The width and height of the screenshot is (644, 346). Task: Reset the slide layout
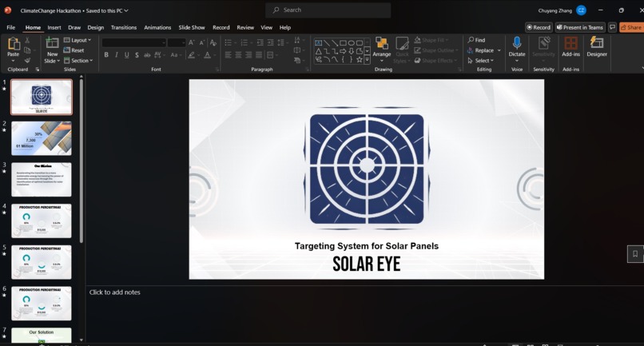[74, 50]
